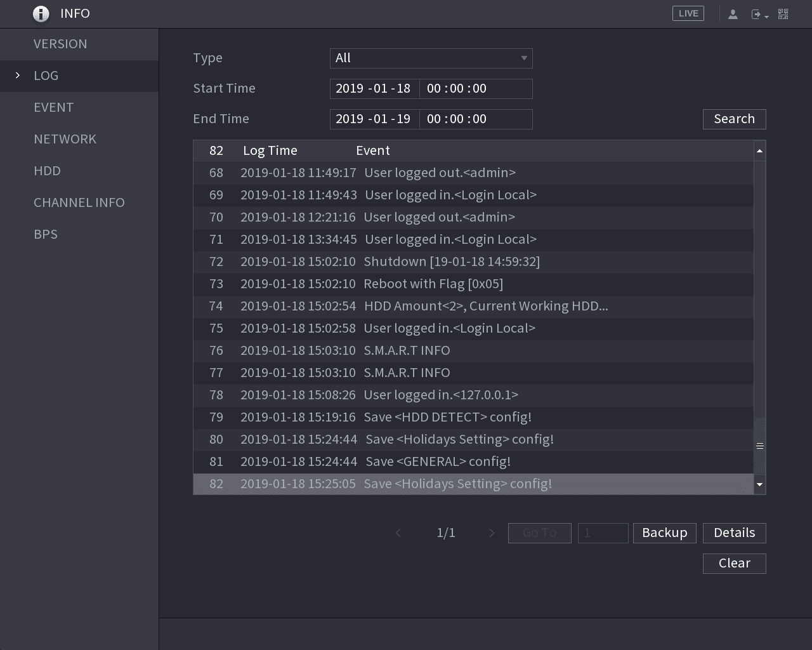Click the page number input field
The width and height of the screenshot is (812, 650).
tap(603, 533)
